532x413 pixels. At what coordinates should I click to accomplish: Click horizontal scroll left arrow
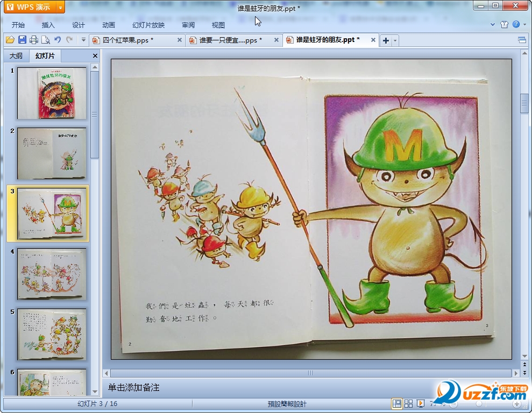click(107, 373)
